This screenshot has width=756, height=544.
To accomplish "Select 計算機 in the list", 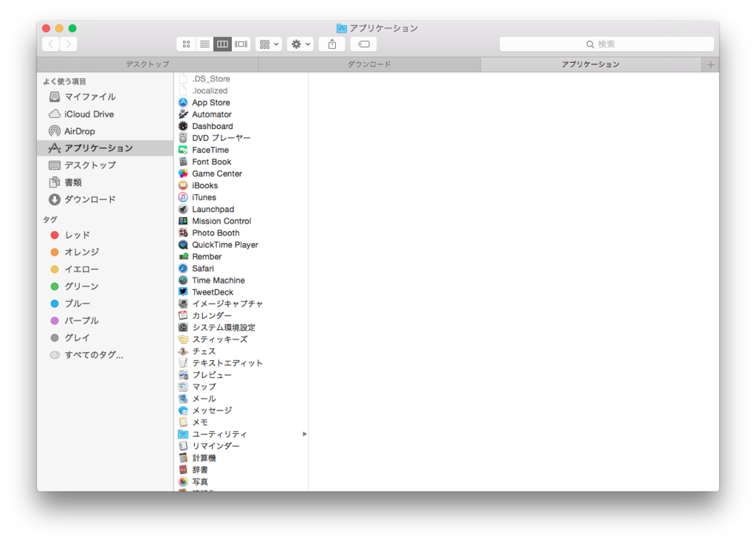I will pyautogui.click(x=241, y=458).
